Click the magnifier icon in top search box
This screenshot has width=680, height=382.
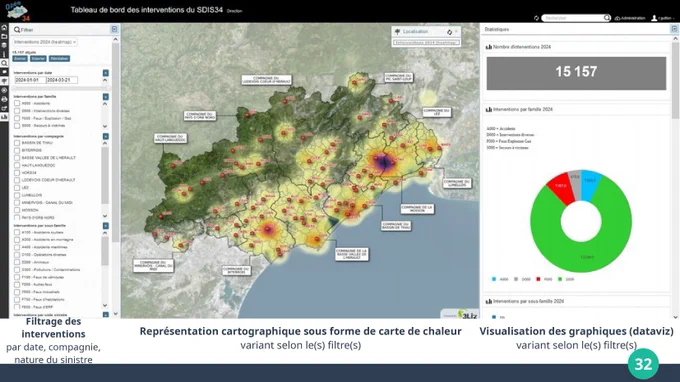[x=607, y=18]
